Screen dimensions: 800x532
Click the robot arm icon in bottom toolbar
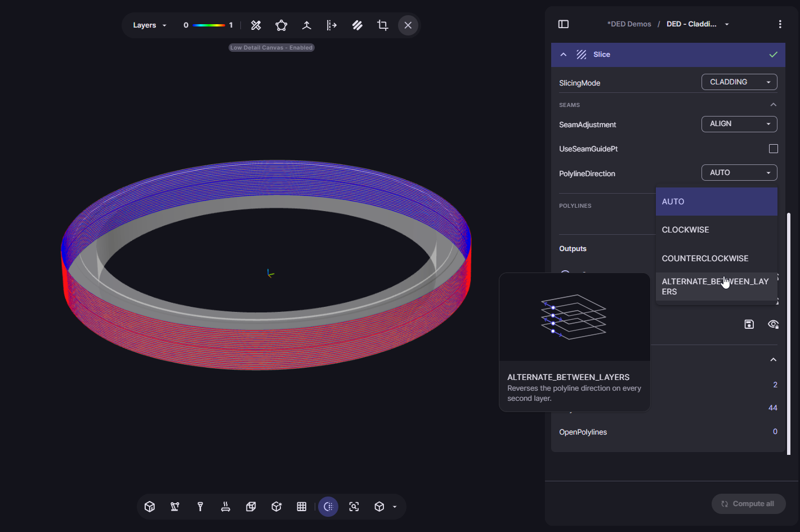click(x=175, y=507)
